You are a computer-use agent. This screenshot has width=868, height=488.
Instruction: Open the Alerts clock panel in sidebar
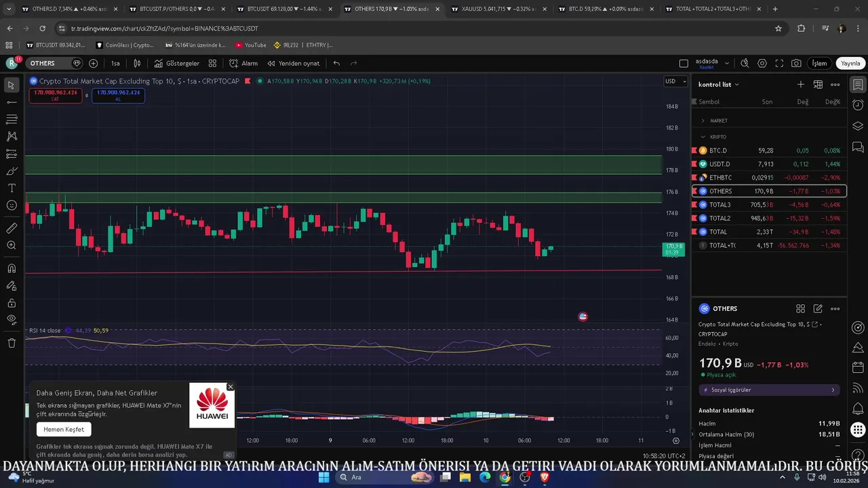(858, 105)
